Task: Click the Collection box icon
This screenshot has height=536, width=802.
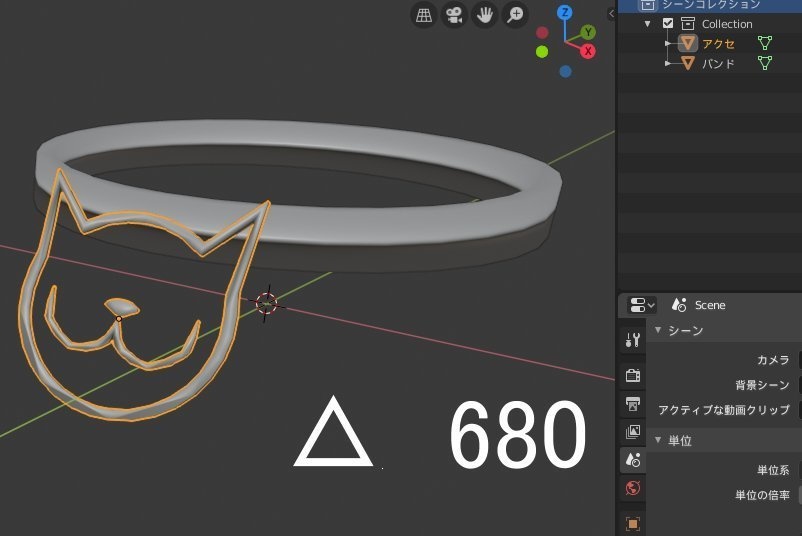Action: click(687, 24)
